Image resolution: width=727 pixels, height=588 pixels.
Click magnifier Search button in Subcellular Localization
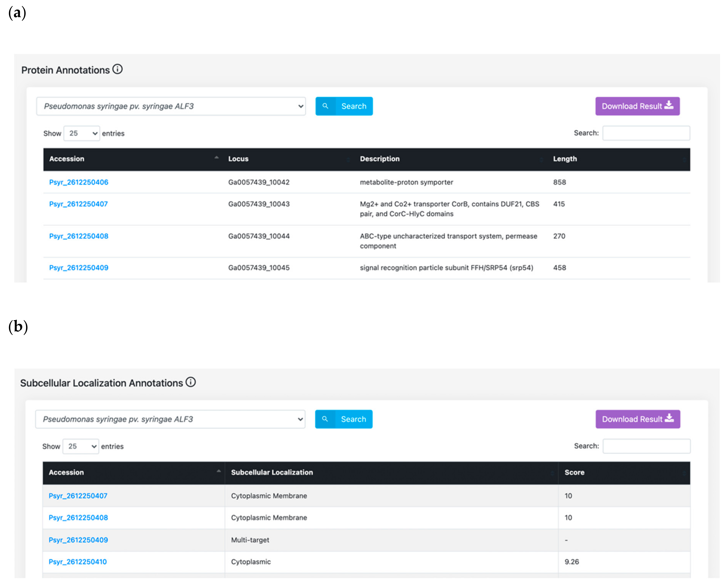pyautogui.click(x=343, y=419)
